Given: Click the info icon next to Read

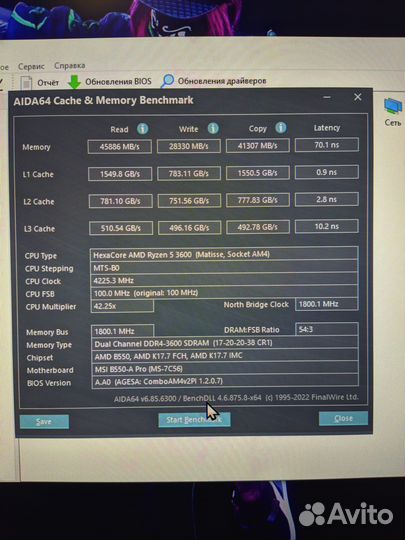Looking at the screenshot, I should 143,129.
